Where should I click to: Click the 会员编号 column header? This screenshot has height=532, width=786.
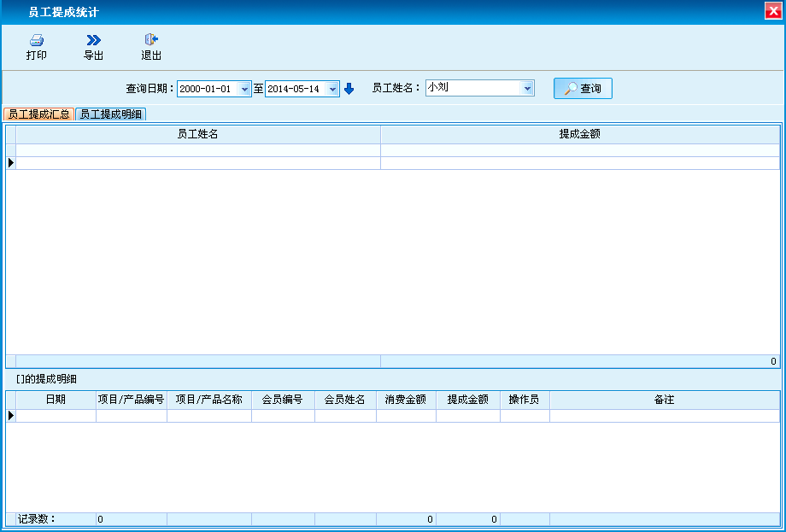283,400
